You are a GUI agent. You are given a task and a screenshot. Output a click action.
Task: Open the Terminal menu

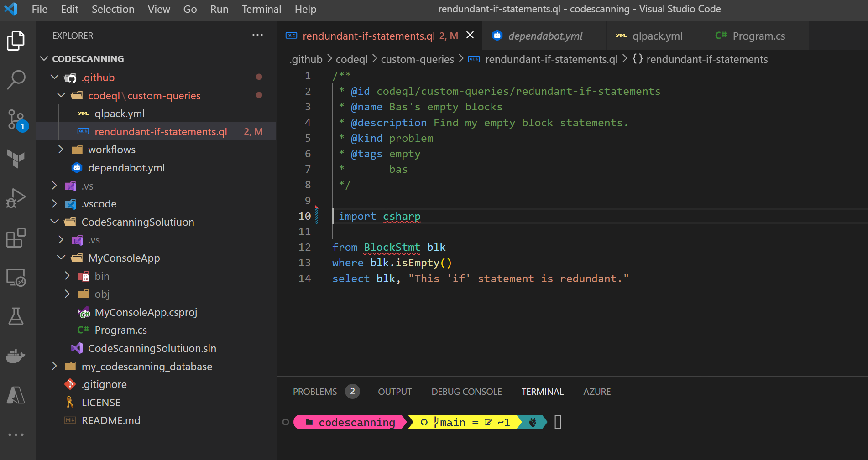pos(261,9)
